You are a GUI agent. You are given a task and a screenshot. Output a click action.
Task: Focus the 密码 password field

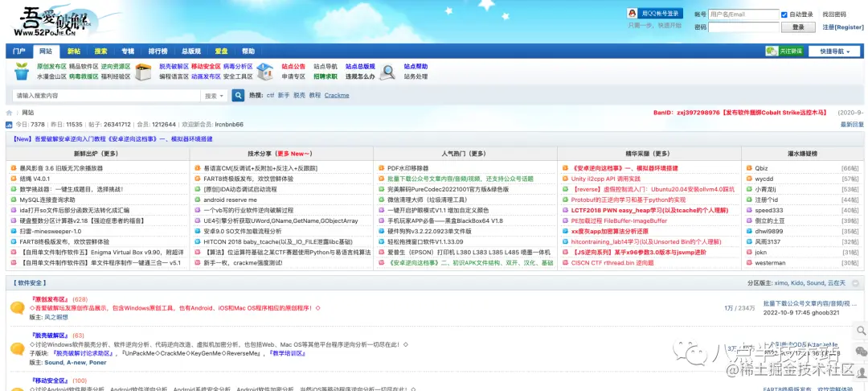click(743, 27)
